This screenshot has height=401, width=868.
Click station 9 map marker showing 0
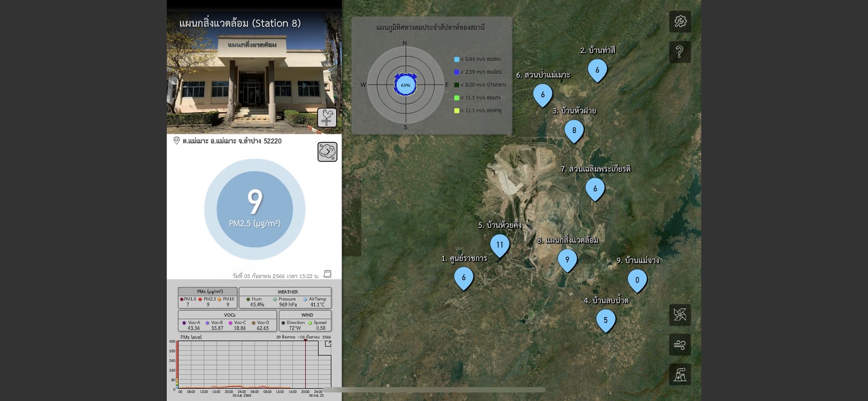(x=637, y=280)
